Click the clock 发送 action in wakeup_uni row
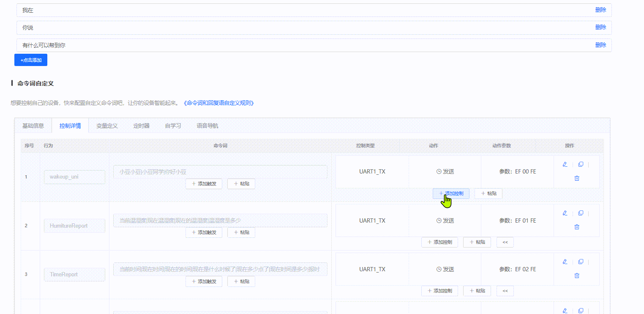The image size is (644, 314). pos(445,172)
